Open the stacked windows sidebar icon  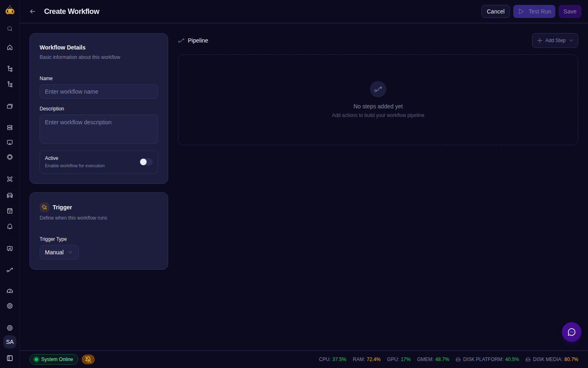(10, 106)
